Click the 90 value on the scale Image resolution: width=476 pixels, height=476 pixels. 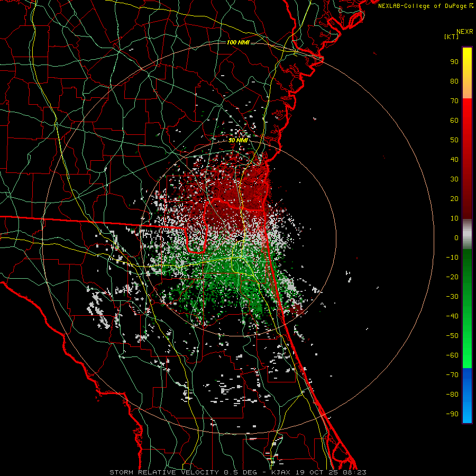tap(454, 62)
